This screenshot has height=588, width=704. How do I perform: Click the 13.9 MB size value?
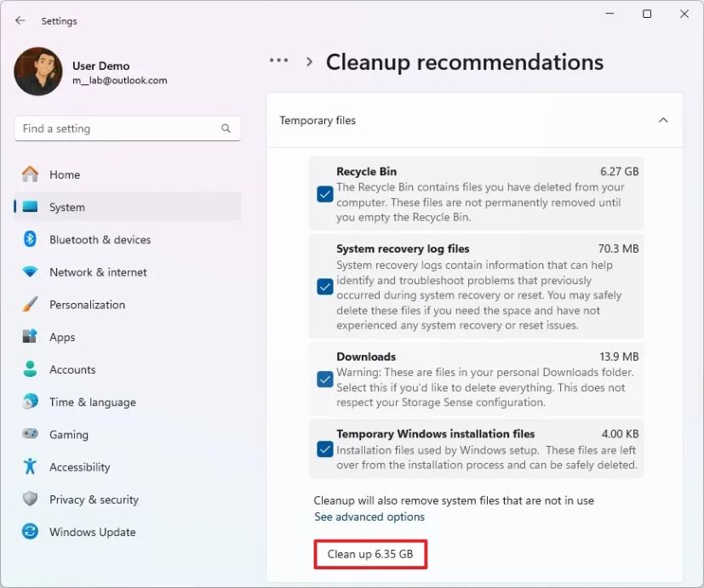[x=619, y=357]
